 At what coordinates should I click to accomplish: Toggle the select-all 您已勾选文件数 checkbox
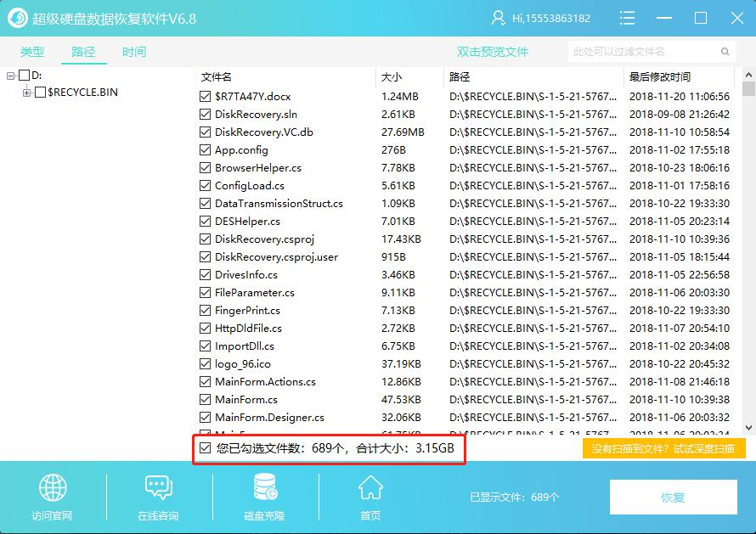pyautogui.click(x=205, y=447)
